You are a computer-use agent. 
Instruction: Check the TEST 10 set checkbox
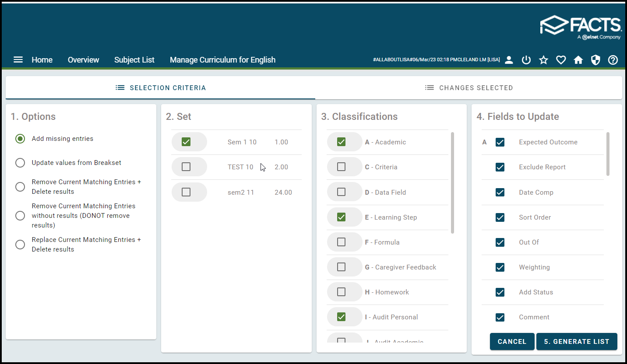point(186,167)
